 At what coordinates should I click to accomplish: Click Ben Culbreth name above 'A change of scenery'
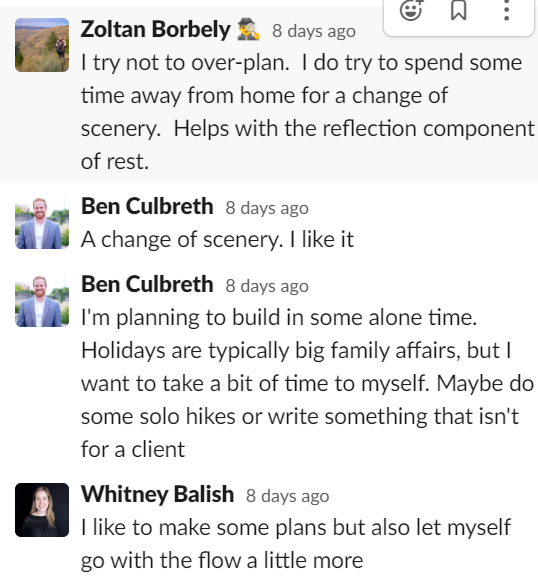tap(147, 207)
